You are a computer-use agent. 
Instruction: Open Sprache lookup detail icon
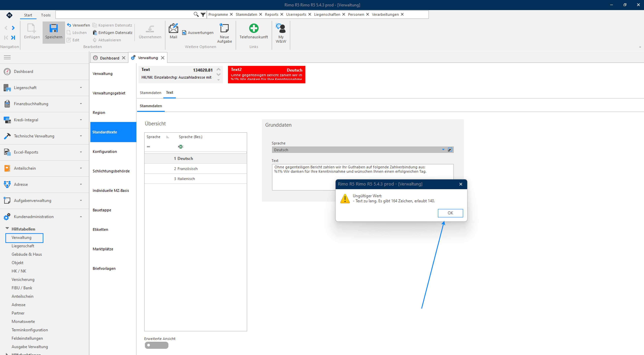[x=450, y=150]
